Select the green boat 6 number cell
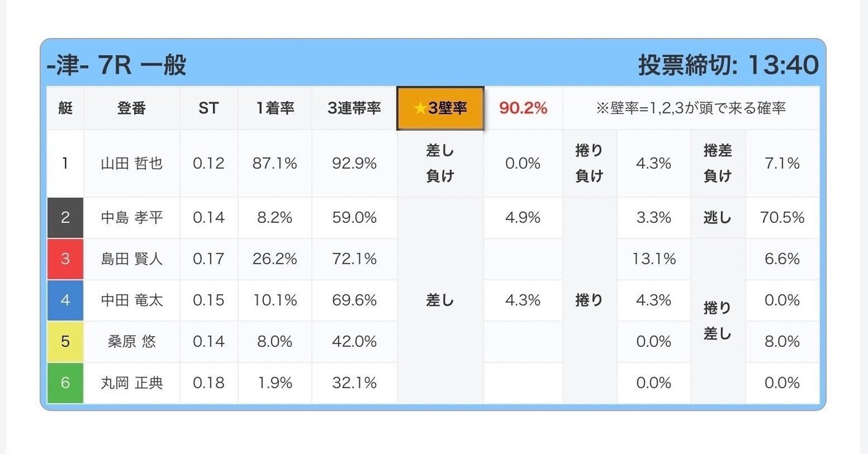Image resolution: width=868 pixels, height=454 pixels. [65, 383]
